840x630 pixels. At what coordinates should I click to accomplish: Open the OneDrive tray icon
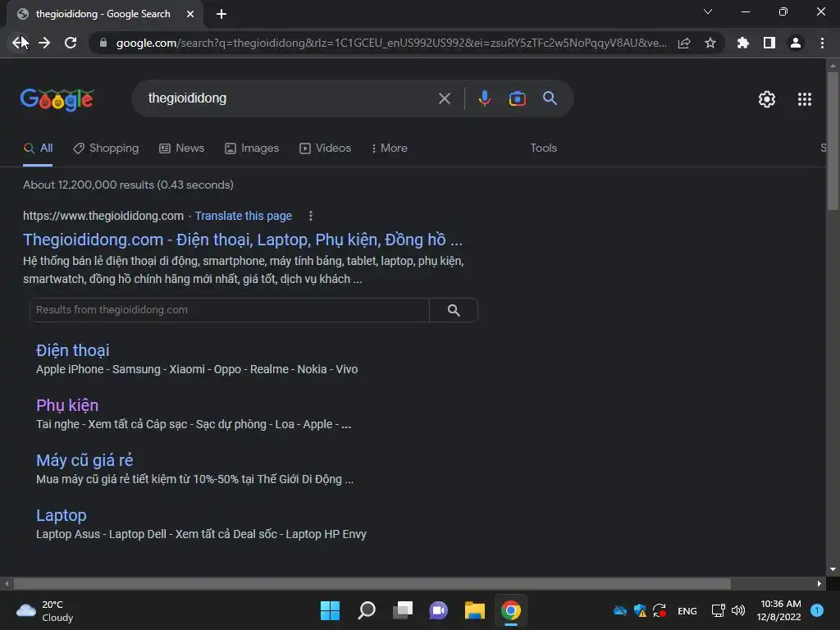pos(620,610)
